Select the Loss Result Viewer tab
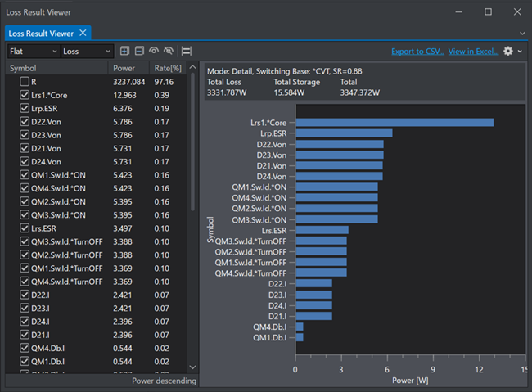Screen dimensions: 532x392 41,33
